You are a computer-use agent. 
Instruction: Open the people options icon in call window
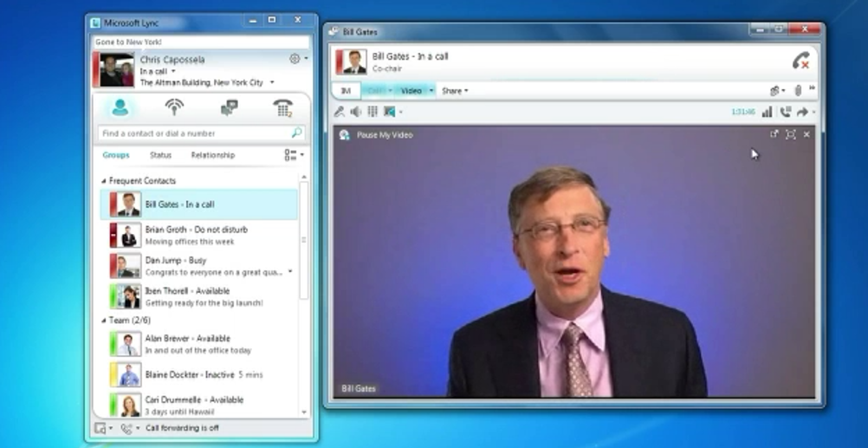click(775, 90)
